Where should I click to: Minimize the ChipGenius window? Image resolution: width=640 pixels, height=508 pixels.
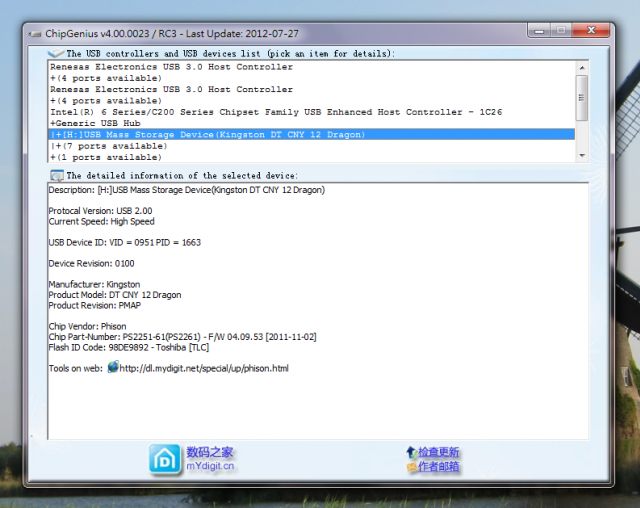coord(539,31)
